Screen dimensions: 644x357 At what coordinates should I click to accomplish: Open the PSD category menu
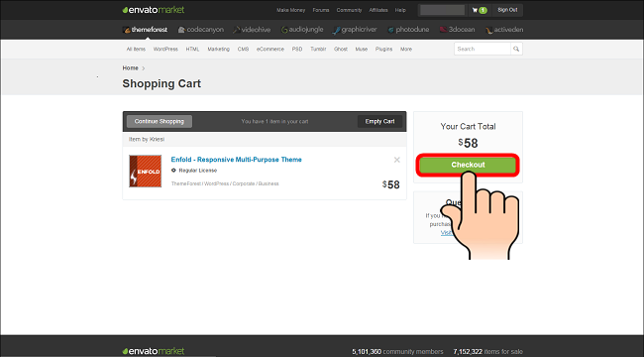tap(297, 49)
